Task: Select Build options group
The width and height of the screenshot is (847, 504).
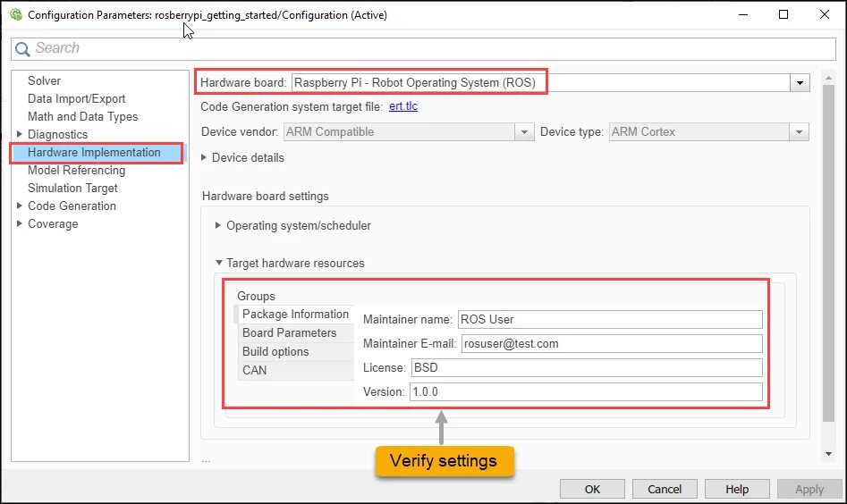Action: click(x=295, y=352)
